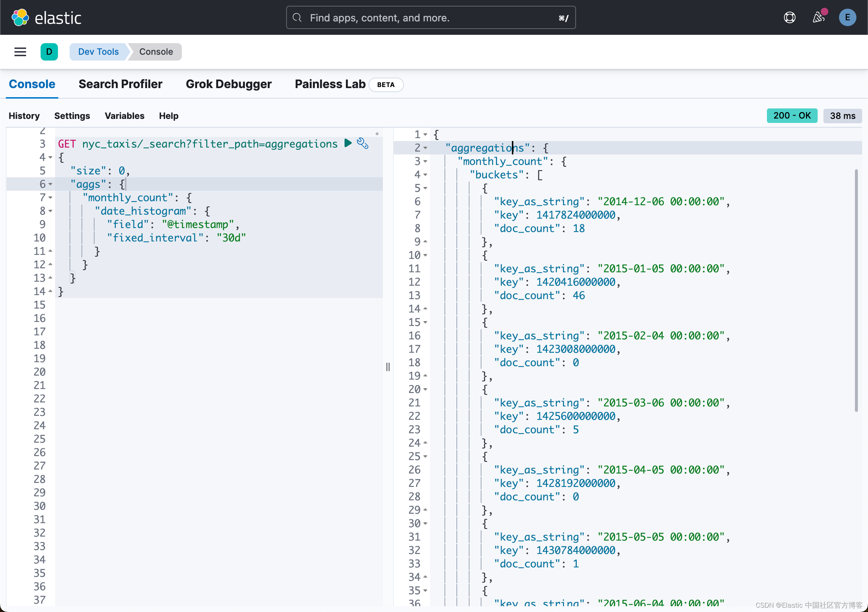Open the Grok Debugger tab
This screenshot has height=612, width=868.
point(229,84)
